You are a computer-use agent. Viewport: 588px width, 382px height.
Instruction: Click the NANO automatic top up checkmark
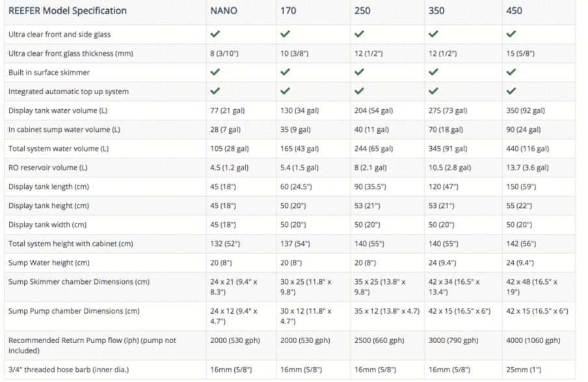tap(215, 91)
